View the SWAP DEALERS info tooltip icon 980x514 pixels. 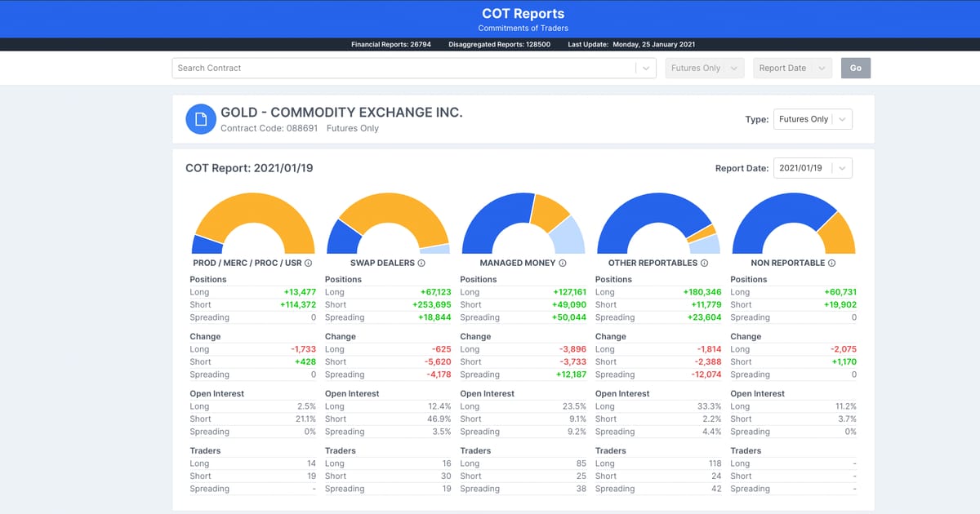(x=420, y=263)
